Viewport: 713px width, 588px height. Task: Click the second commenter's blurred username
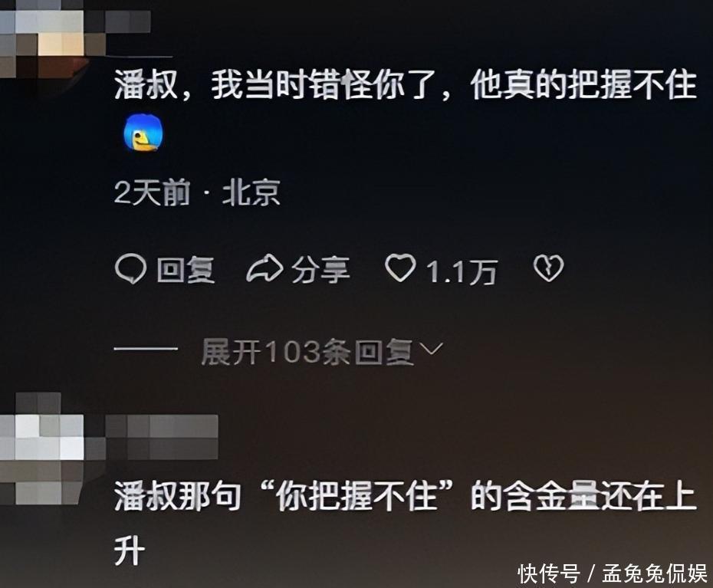tap(162, 436)
